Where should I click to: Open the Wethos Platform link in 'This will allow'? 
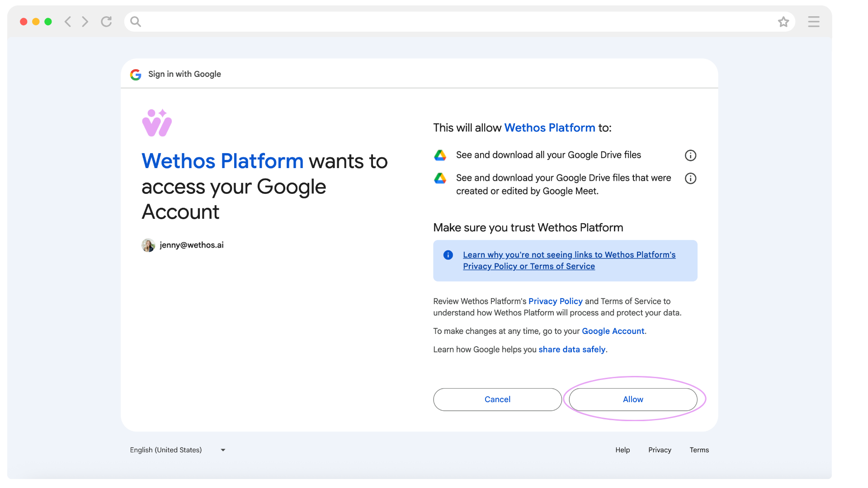[x=550, y=128]
